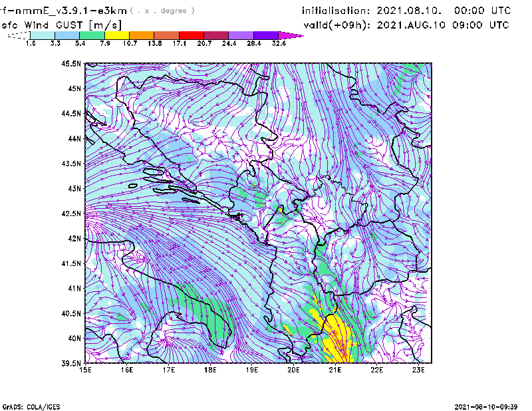
Task: Click the 'GrADS: COLA/IGES' credit
Action: click(31, 407)
